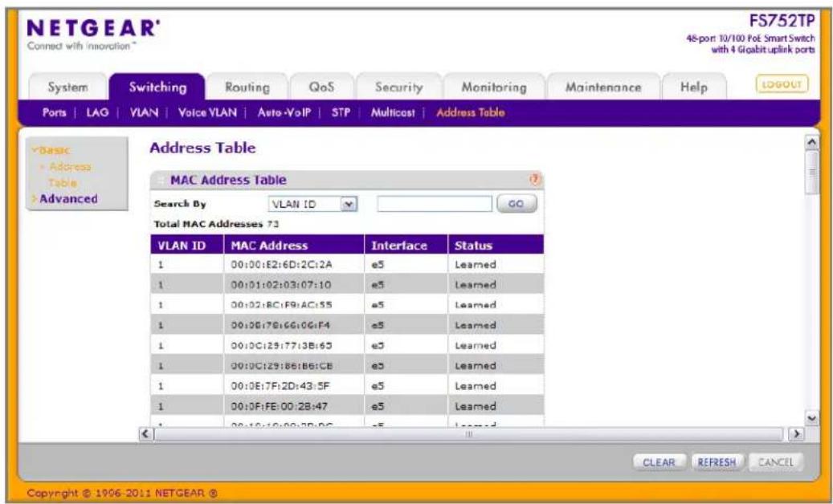Click the horizontal scrollbar right arrow

[796, 433]
